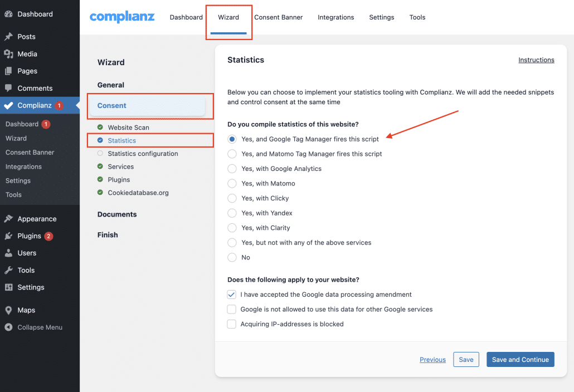This screenshot has height=392, width=574.
Task: Switch to the Consent Banner tab
Action: click(278, 17)
